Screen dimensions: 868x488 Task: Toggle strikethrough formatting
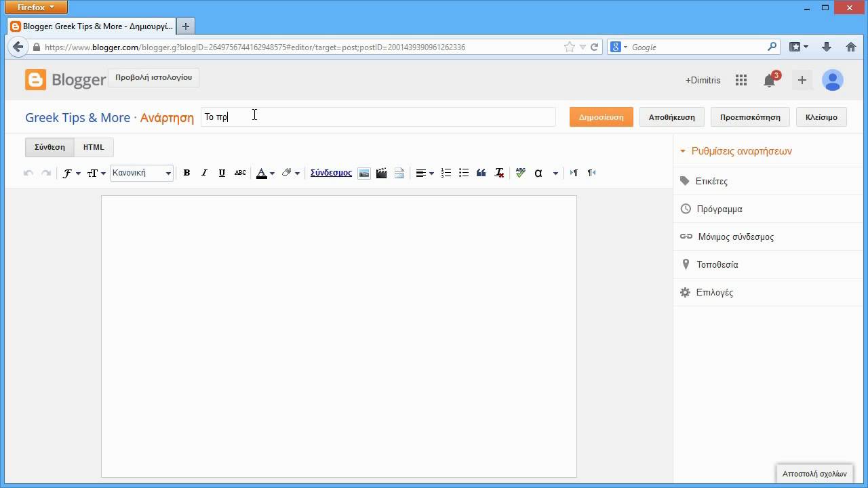pos(240,173)
